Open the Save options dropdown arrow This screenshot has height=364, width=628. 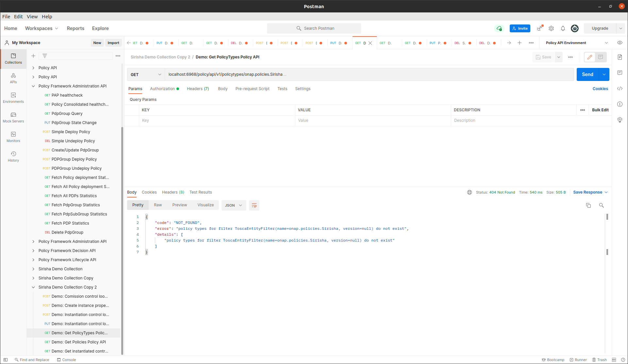click(559, 57)
